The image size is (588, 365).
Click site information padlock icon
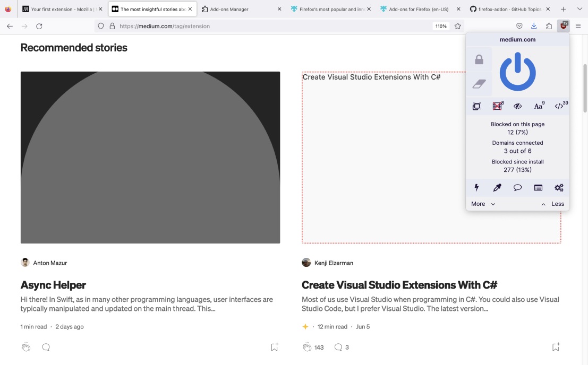(112, 26)
